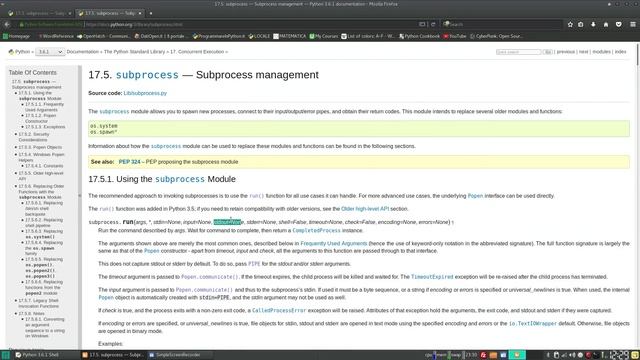Click the taskbar clock
Image resolution: width=640 pixels, height=360 pixels.
[x=619, y=355]
